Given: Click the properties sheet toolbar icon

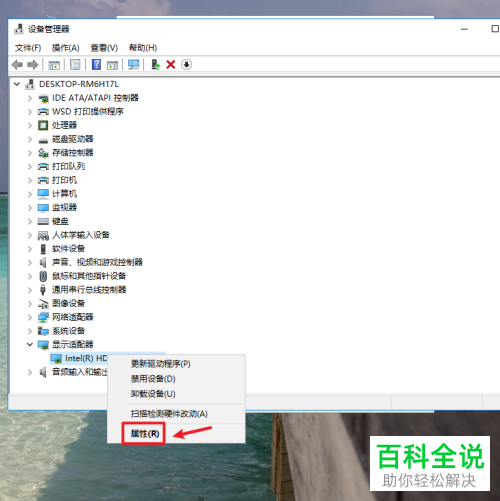Looking at the screenshot, I should point(75,64).
